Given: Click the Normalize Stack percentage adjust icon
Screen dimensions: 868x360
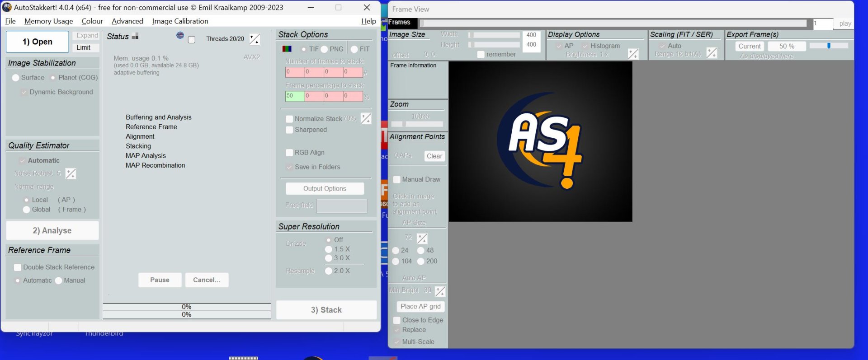Looking at the screenshot, I should point(366,119).
